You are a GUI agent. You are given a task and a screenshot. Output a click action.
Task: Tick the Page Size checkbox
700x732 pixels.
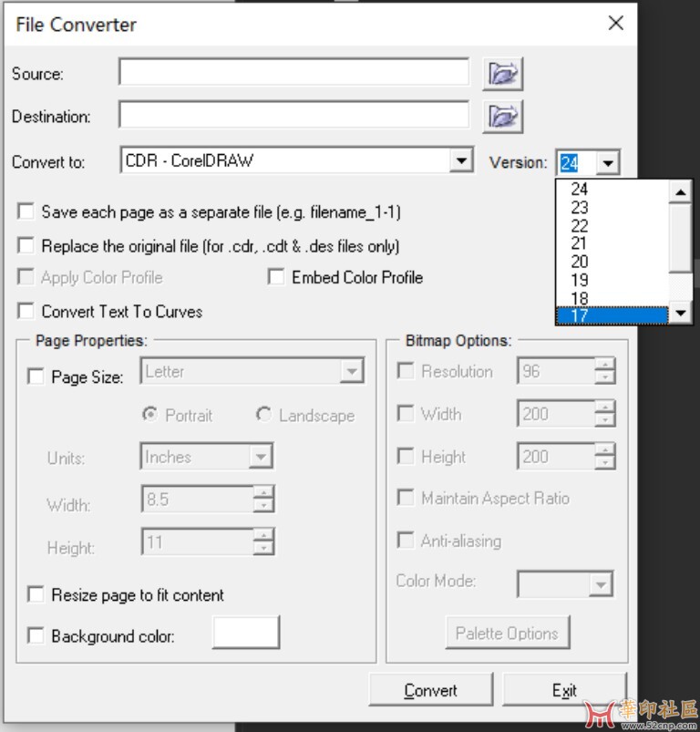click(36, 376)
